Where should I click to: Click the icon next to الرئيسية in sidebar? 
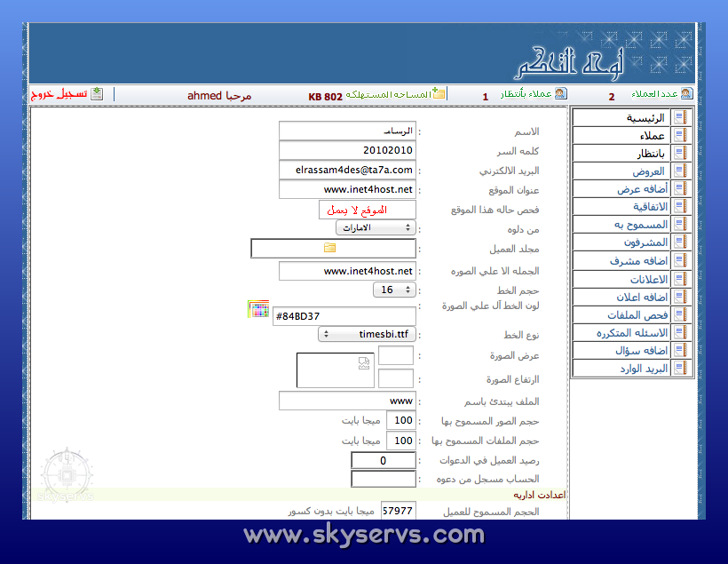pos(680,117)
